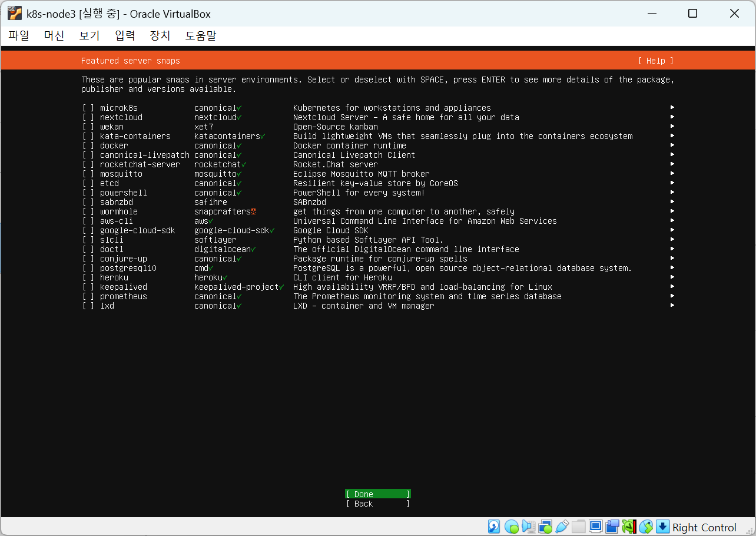The height and width of the screenshot is (536, 756).
Task: Toggle the microk8s snap checkbox
Action: point(88,108)
